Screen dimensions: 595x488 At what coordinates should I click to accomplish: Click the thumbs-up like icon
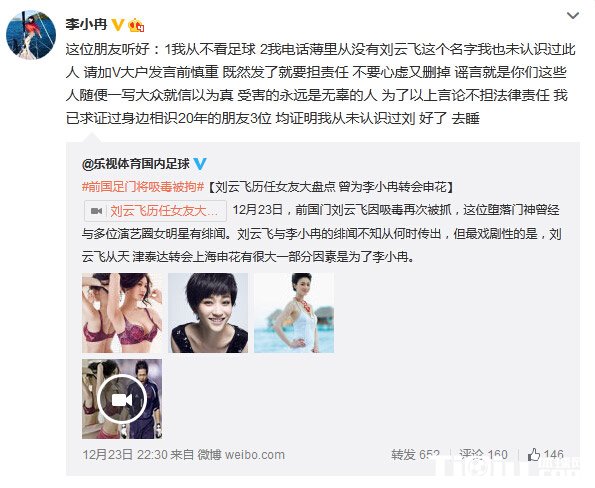(534, 454)
